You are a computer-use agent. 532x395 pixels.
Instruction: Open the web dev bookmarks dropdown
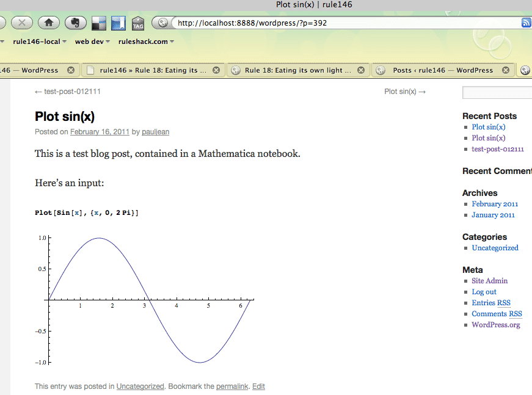(x=92, y=42)
